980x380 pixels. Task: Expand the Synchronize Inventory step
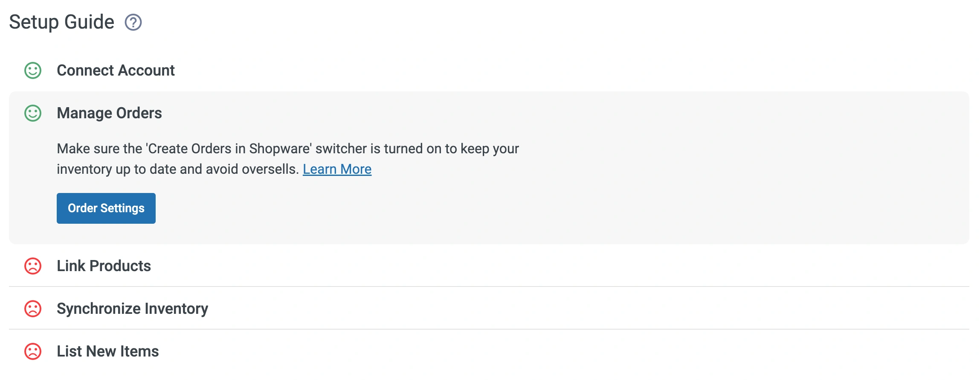pos(132,309)
